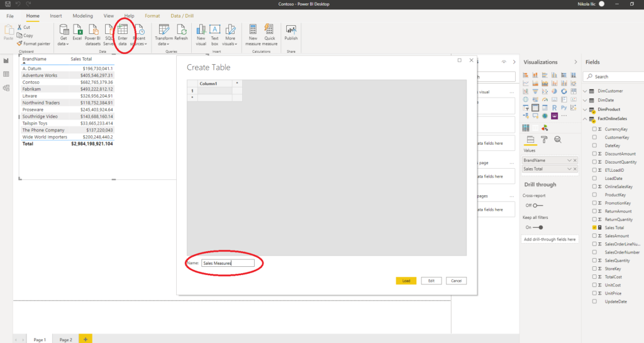Add a new page with plus button

86,339
